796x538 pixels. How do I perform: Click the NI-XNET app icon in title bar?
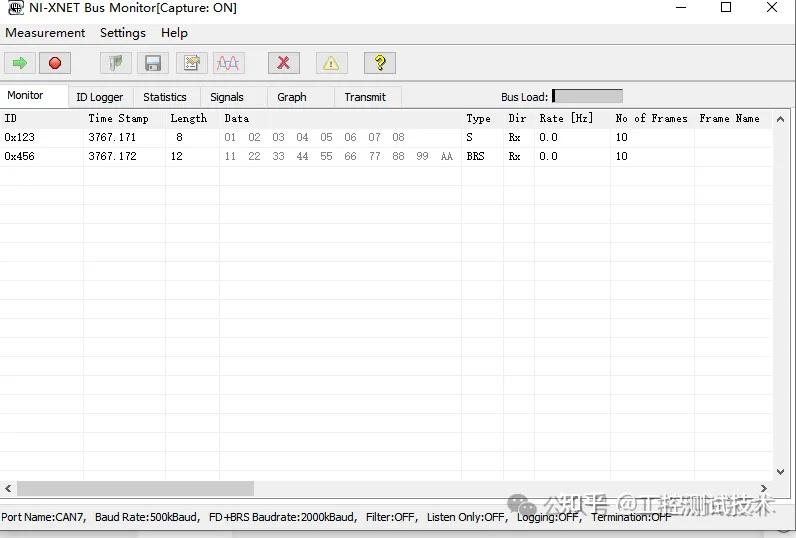tap(16, 8)
